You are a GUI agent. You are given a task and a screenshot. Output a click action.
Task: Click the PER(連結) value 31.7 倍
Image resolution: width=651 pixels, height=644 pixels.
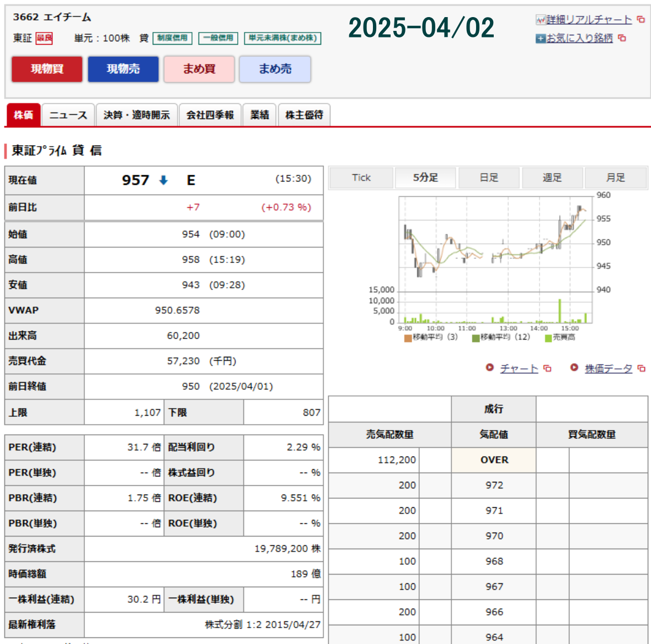click(x=144, y=447)
